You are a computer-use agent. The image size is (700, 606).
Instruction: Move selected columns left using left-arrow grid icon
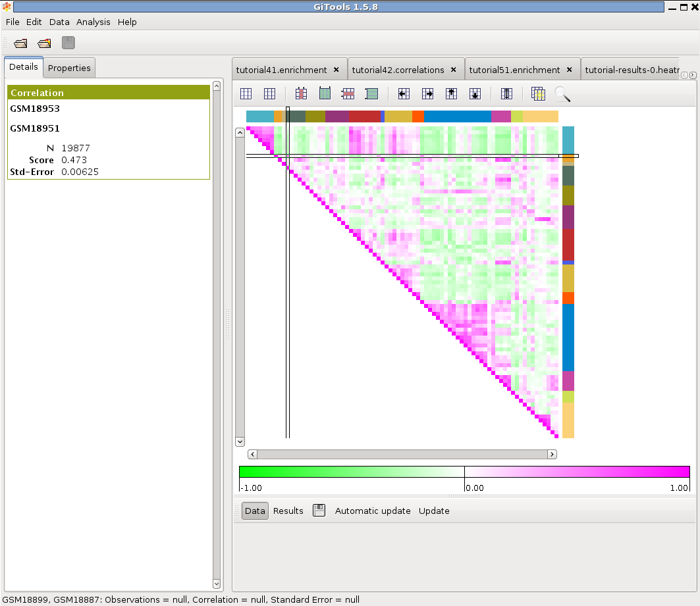404,93
